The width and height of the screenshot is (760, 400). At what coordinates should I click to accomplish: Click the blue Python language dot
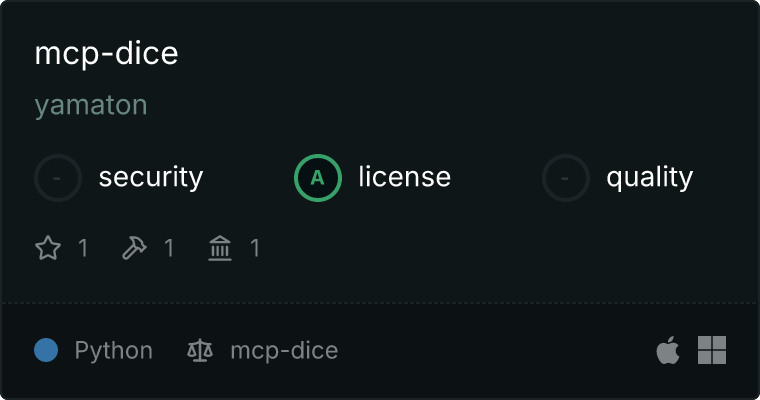click(x=46, y=350)
